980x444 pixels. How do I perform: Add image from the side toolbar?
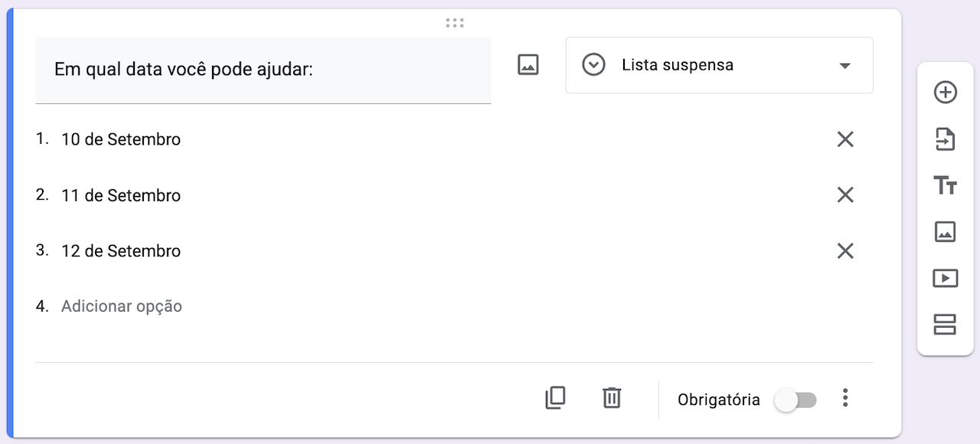(946, 231)
